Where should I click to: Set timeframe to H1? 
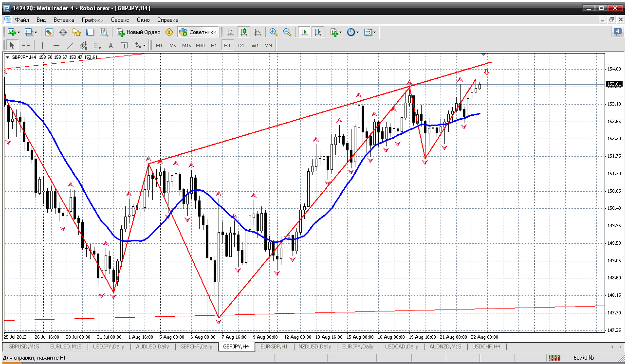click(214, 45)
